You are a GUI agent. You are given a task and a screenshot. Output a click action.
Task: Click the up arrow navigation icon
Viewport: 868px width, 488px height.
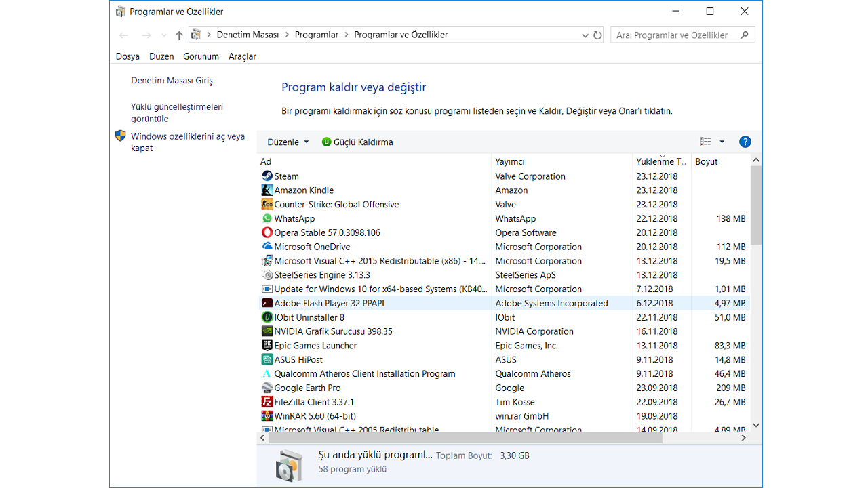[x=179, y=35]
